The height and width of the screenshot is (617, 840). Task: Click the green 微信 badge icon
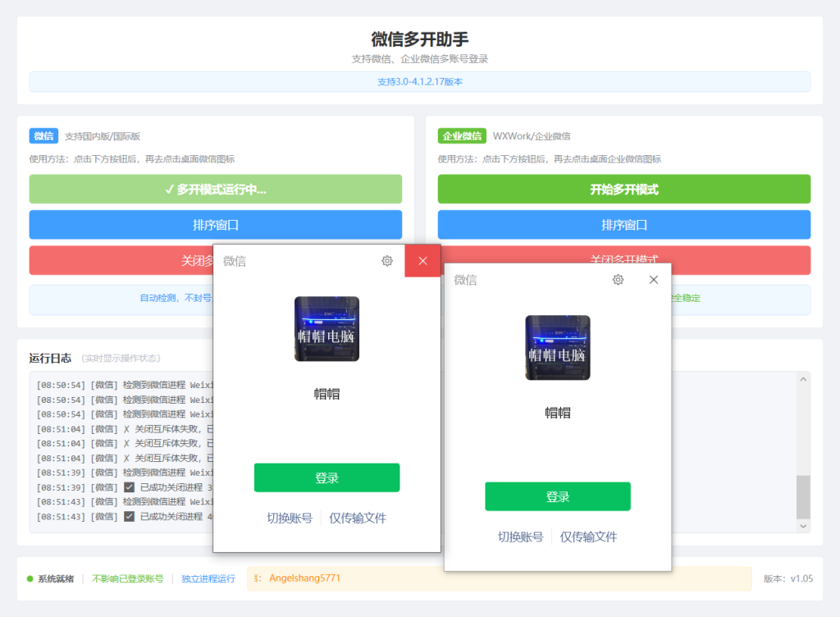[43, 135]
